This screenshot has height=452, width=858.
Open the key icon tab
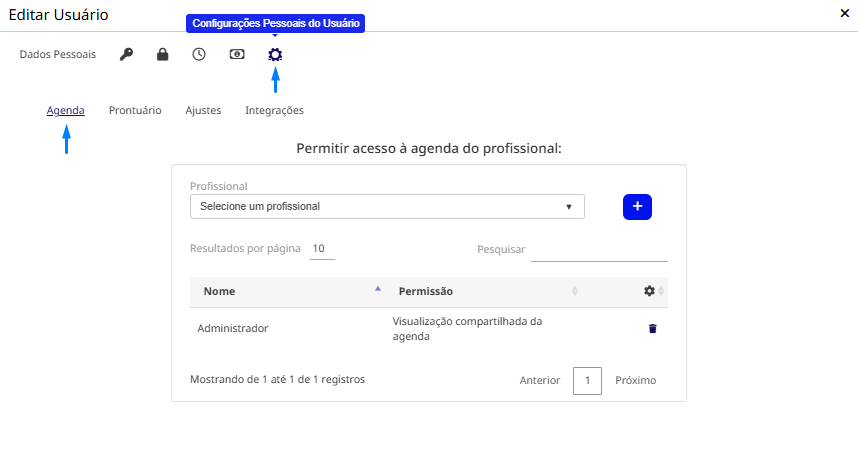[x=126, y=54]
